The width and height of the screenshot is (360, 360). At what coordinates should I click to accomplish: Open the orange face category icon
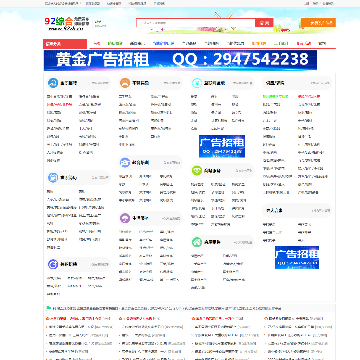coord(125,83)
